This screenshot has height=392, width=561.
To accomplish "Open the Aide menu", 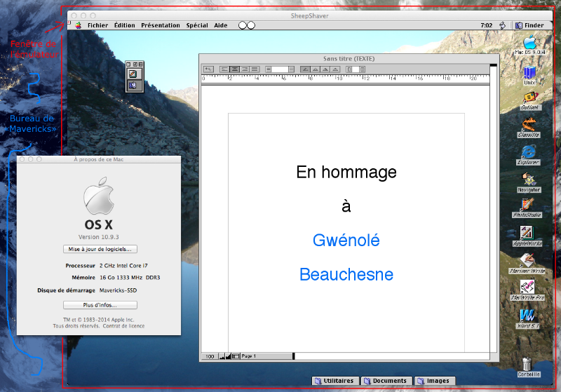I will pos(221,25).
